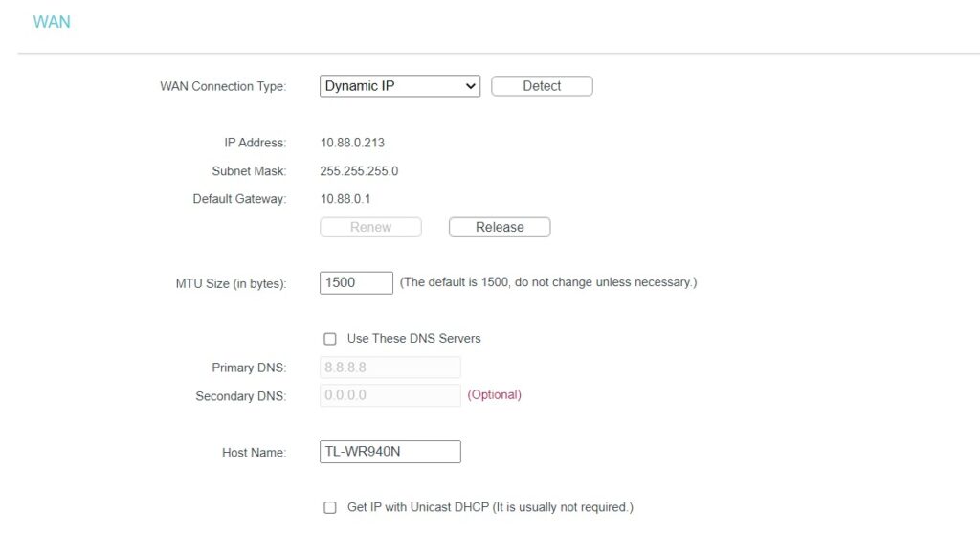Focus the MTU Size input field
Screen dimensions: 980x535
tap(356, 283)
